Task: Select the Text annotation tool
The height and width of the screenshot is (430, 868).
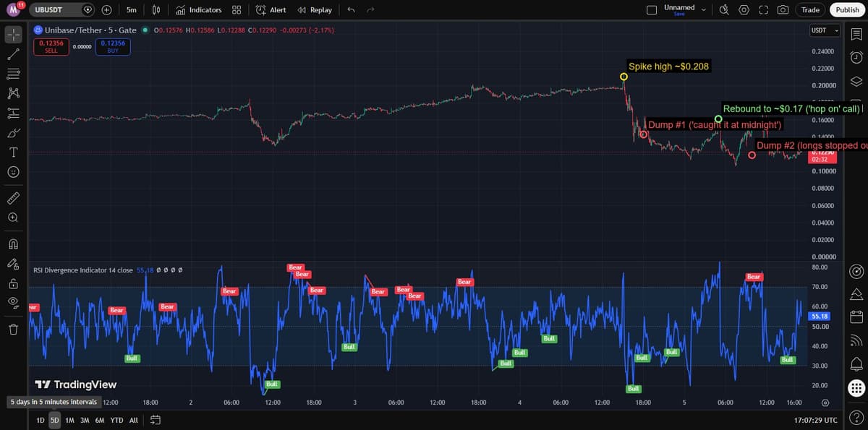Action: tap(12, 152)
